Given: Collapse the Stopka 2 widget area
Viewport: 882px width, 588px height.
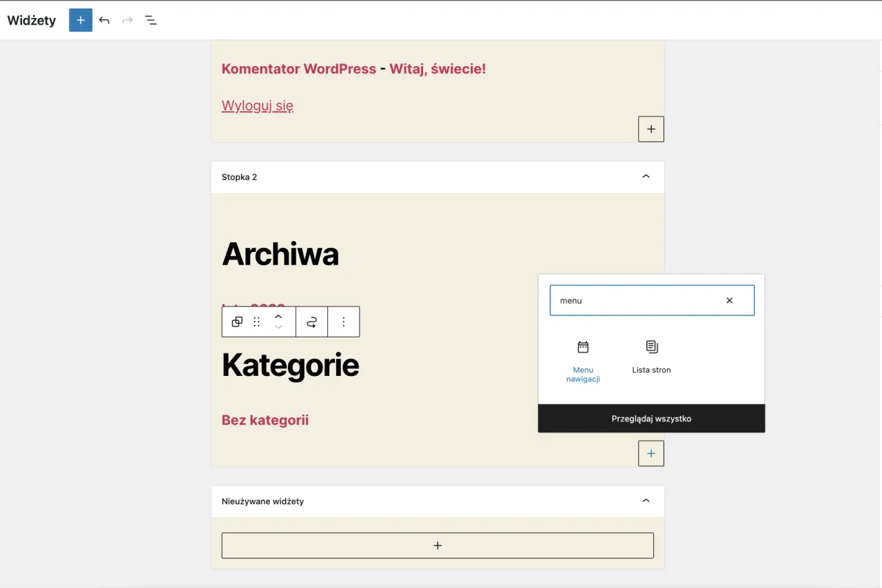Looking at the screenshot, I should [646, 177].
